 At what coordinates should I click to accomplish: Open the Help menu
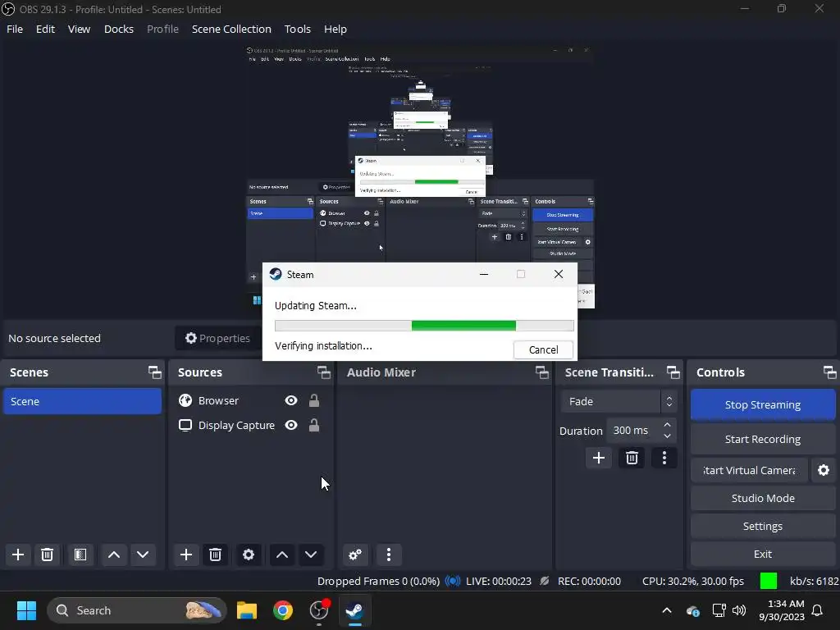click(x=336, y=29)
